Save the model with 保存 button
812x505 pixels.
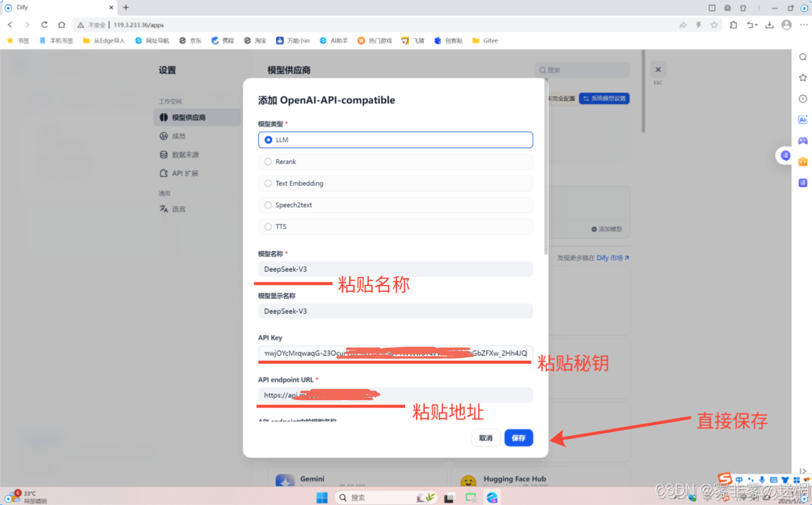pyautogui.click(x=519, y=438)
